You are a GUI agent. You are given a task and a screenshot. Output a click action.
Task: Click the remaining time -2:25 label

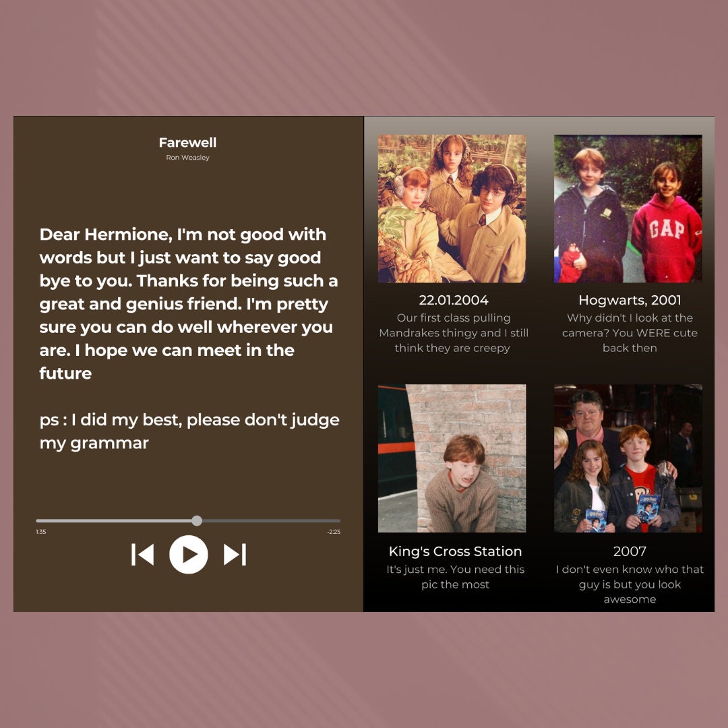pos(334,532)
